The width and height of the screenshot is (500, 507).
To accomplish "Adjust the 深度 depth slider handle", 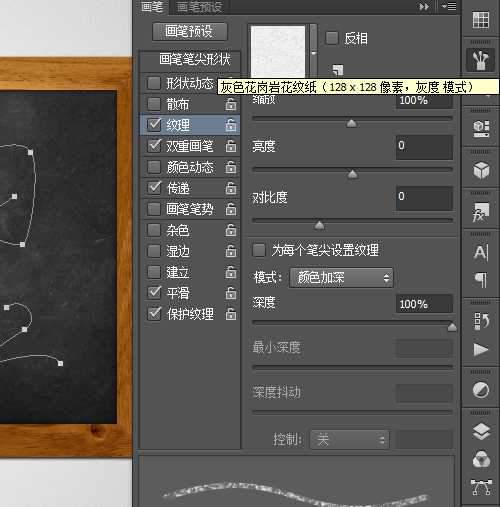I will click(x=452, y=327).
